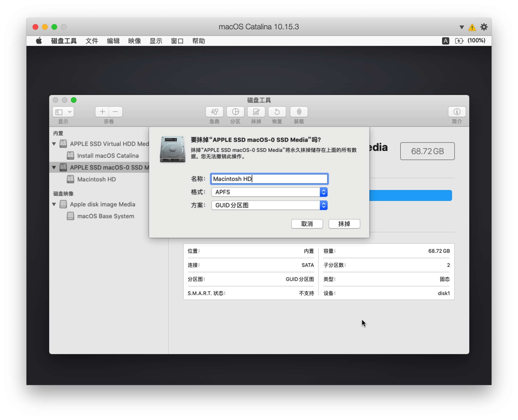Image resolution: width=518 pixels, height=420 pixels.
Task: Select Install macOS Catalina in sidebar
Action: coord(108,156)
